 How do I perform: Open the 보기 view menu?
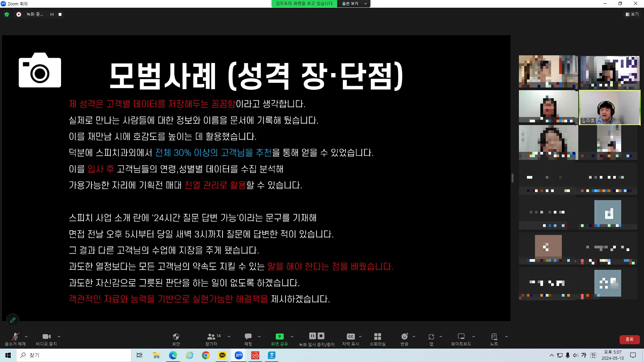632,14
